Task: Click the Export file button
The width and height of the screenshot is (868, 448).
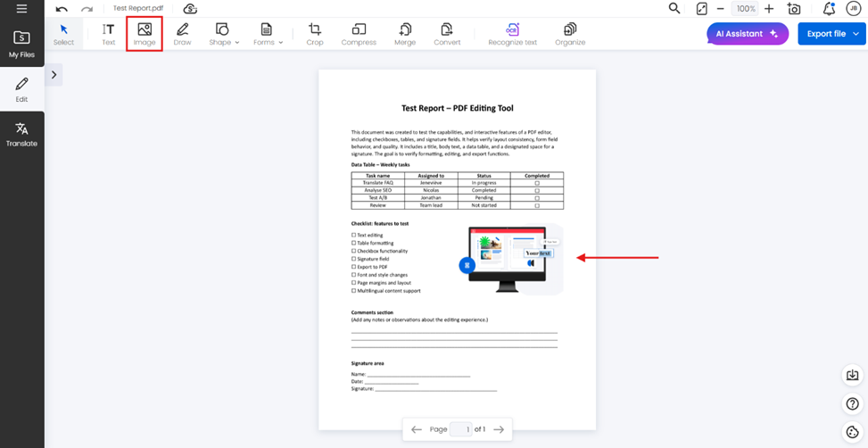Action: [831, 34]
